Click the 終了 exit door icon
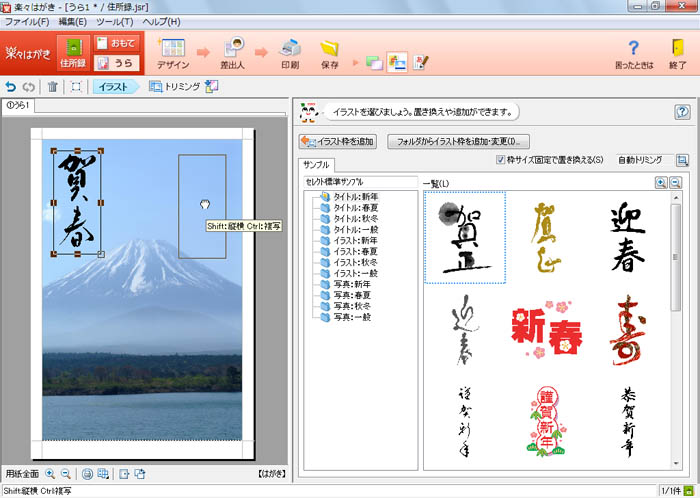 pyautogui.click(x=678, y=47)
